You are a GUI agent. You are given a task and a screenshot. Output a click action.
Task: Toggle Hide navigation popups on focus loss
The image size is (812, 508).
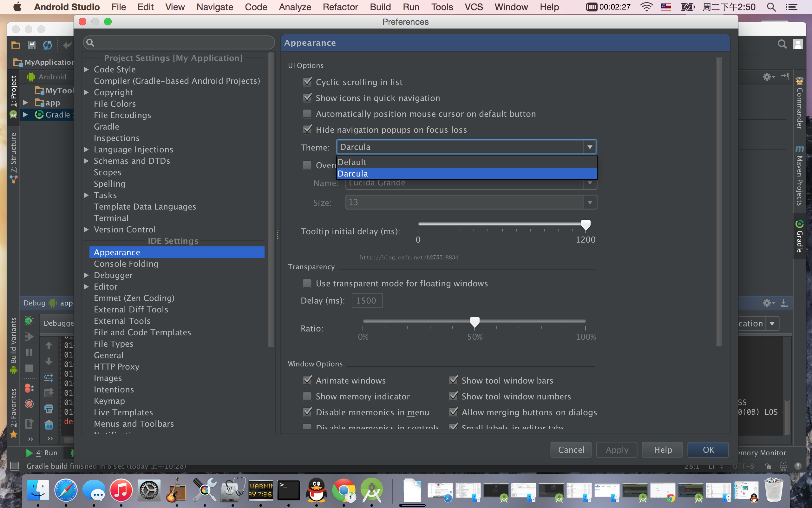307,129
